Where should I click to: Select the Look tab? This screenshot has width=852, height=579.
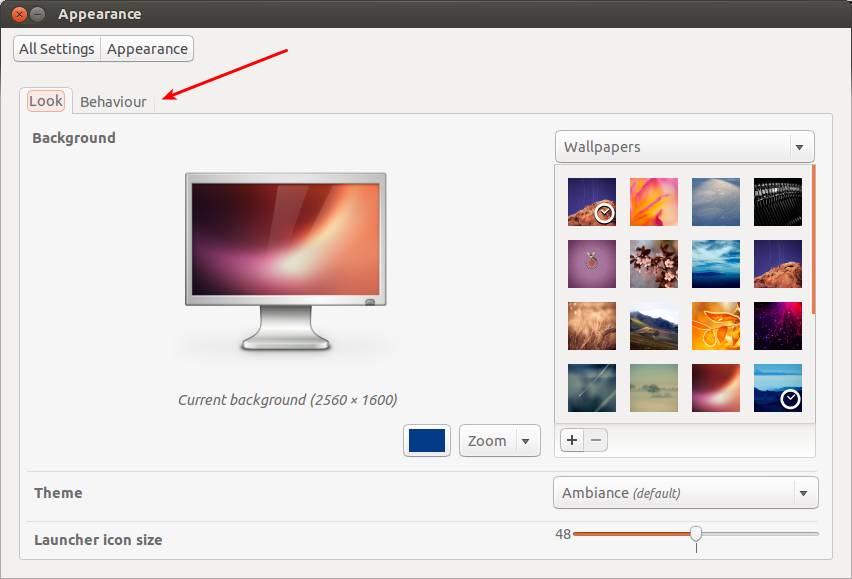coord(46,101)
